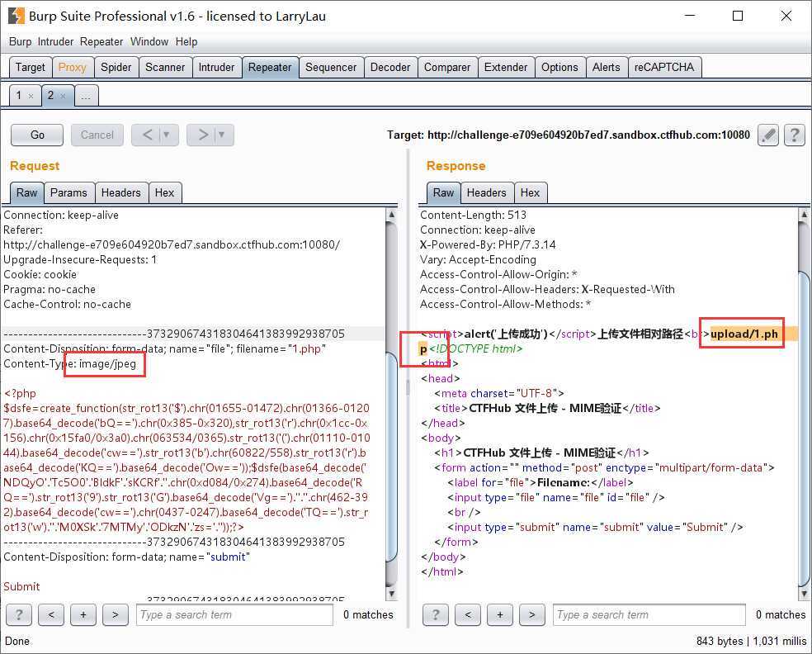Select the Request Raw tab
Viewport: 812px width, 654px height.
(x=27, y=192)
